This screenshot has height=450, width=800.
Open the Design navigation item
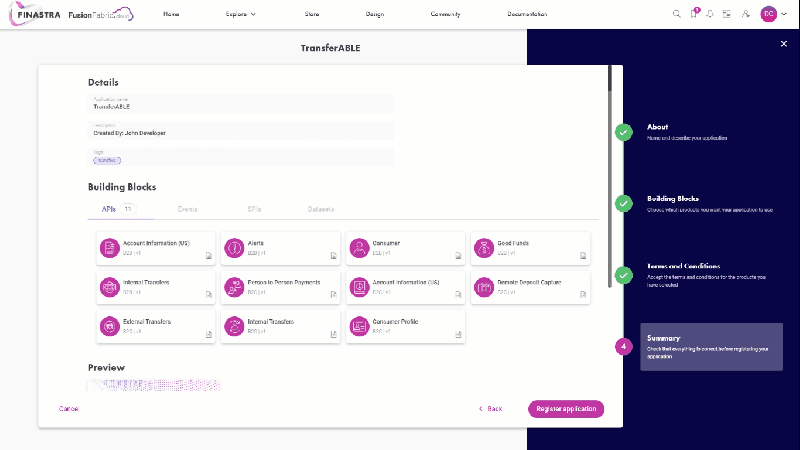(374, 14)
